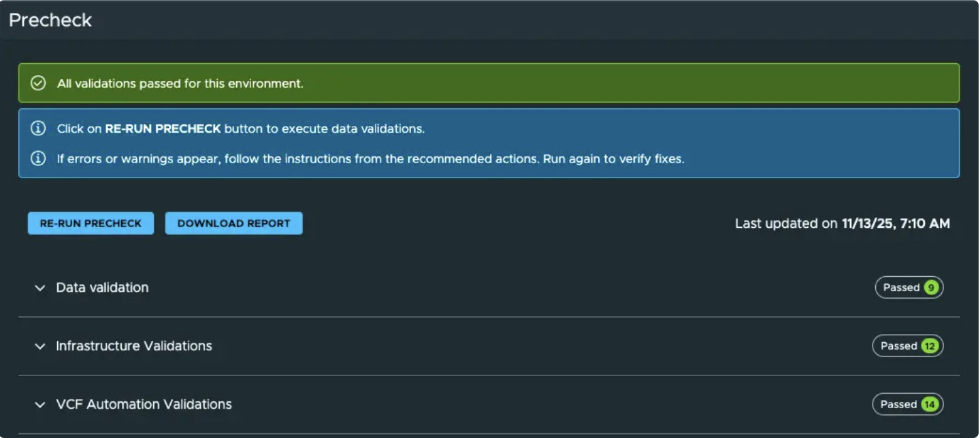Click the green 12 count circle
980x438 pixels.
(x=930, y=346)
